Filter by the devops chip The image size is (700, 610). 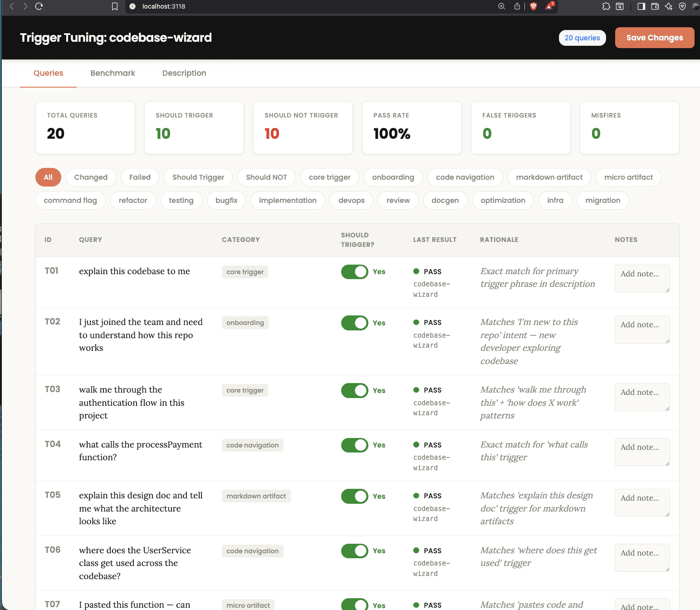(352, 200)
